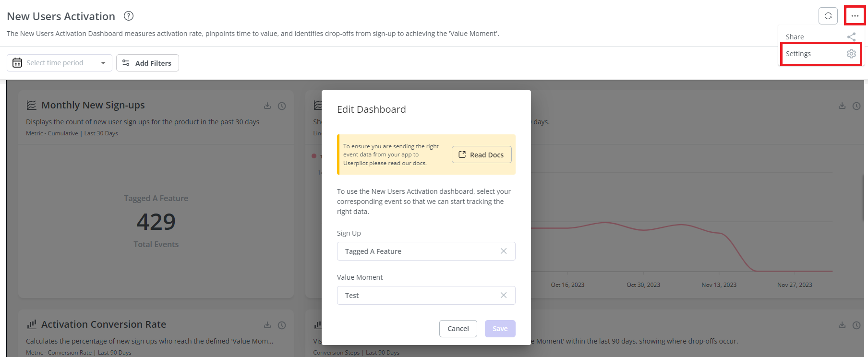Click the bar chart icon beside Activation Conversion Rate
This screenshot has height=357, width=868.
31,324
